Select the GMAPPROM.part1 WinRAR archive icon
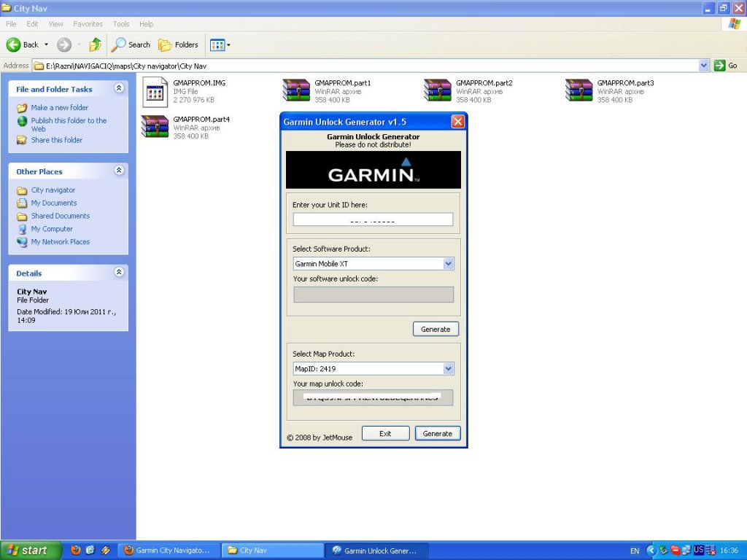747x560 pixels. pyautogui.click(x=296, y=90)
